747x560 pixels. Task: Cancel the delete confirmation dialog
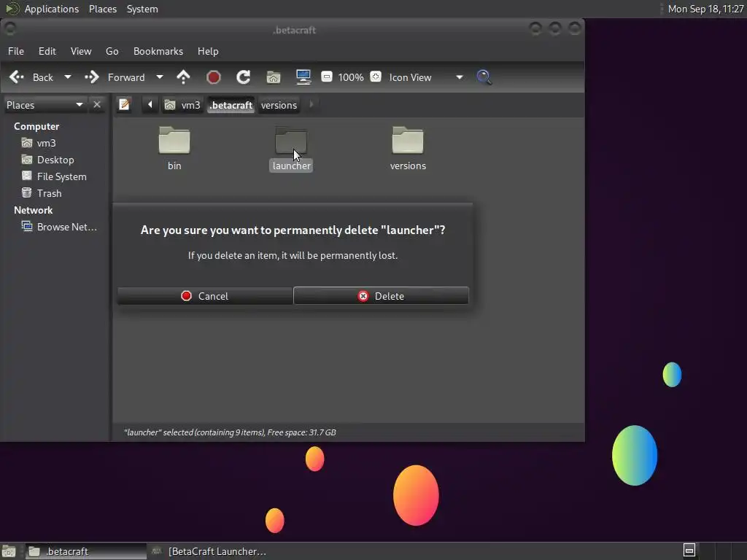[x=205, y=296]
